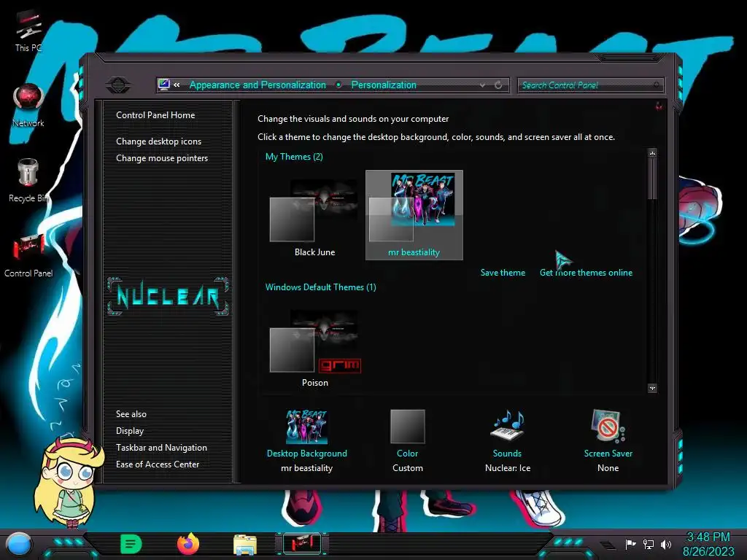Open Control Panel desktop shortcut

coord(28,255)
